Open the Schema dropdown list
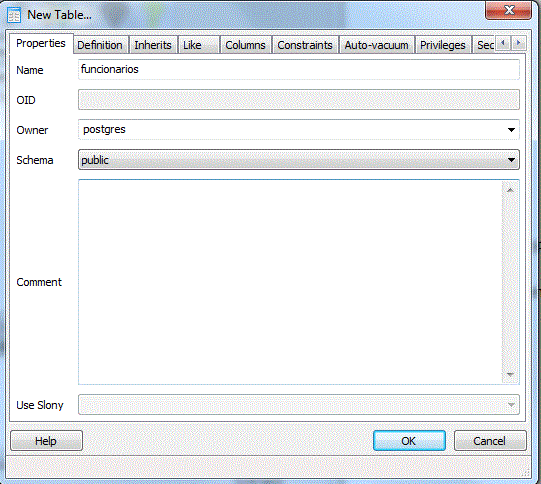Screen dimensions: 541x484 click(511, 160)
